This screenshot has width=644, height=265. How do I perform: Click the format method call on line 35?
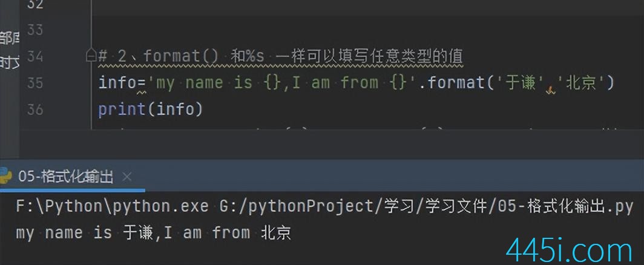coord(456,83)
